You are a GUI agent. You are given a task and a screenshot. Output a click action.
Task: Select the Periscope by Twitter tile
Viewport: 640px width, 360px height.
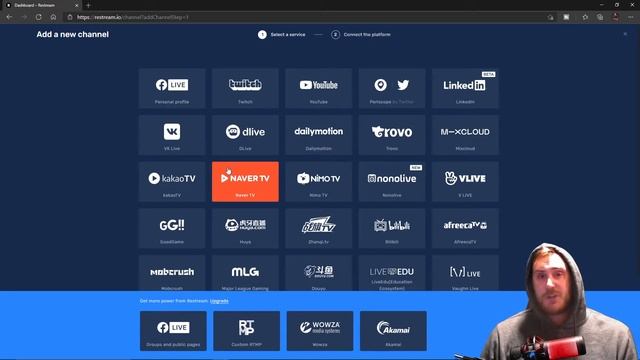pos(392,89)
